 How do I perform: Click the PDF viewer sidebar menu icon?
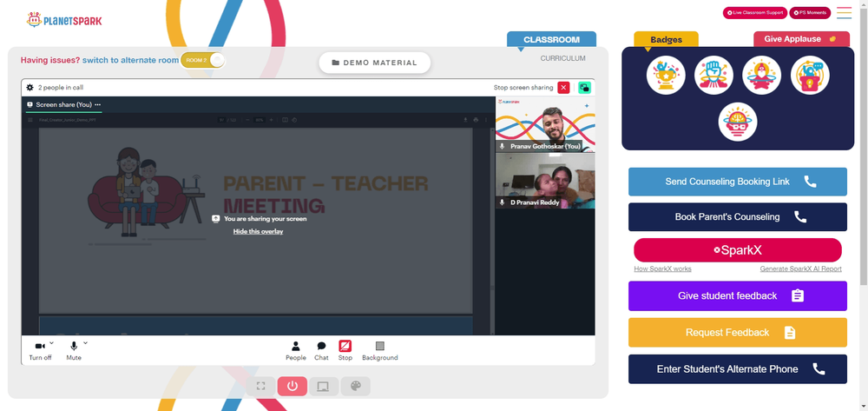pos(30,120)
